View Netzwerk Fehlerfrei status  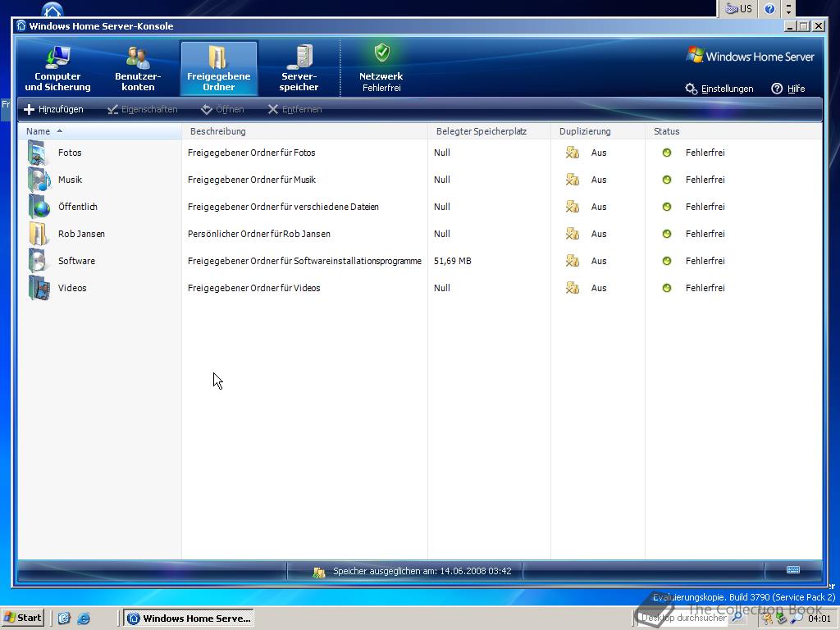pyautogui.click(x=381, y=69)
